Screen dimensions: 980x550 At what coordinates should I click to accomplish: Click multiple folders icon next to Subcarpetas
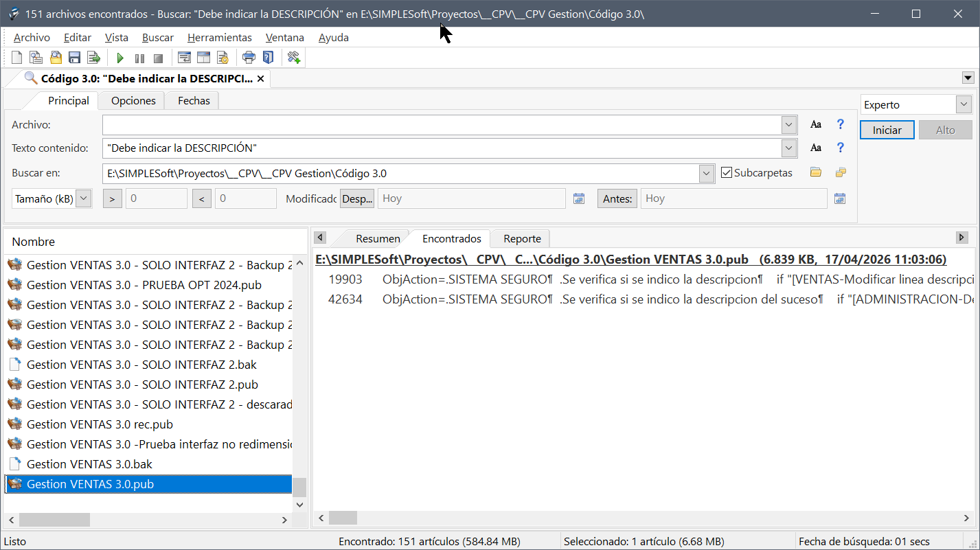[840, 172]
